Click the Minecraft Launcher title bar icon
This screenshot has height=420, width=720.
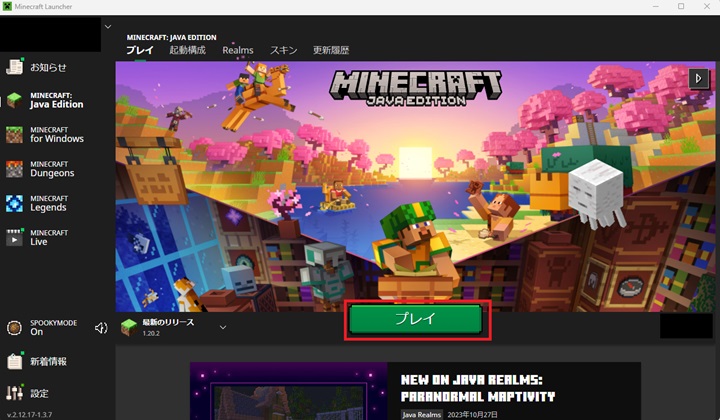point(7,6)
